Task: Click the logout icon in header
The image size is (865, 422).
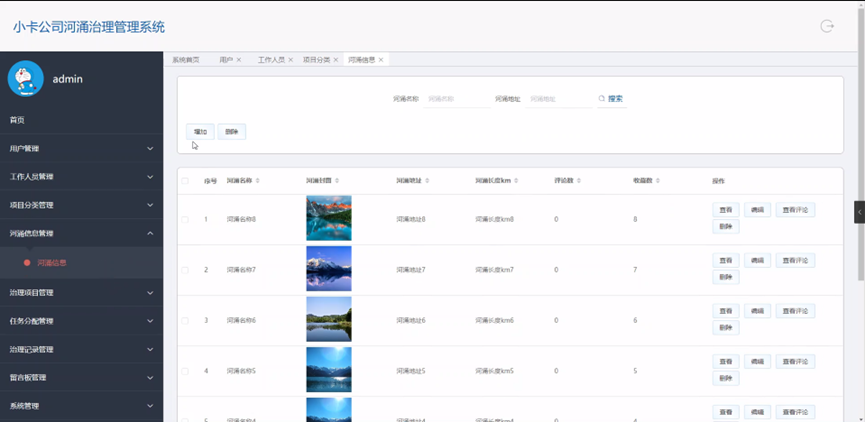Action: (826, 26)
